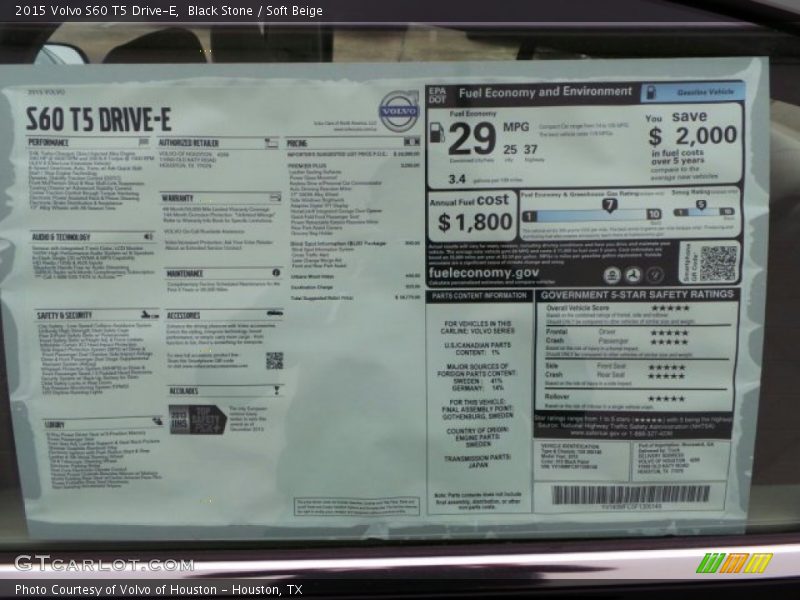Click the Warranty section header
800x600 pixels.
point(178,198)
